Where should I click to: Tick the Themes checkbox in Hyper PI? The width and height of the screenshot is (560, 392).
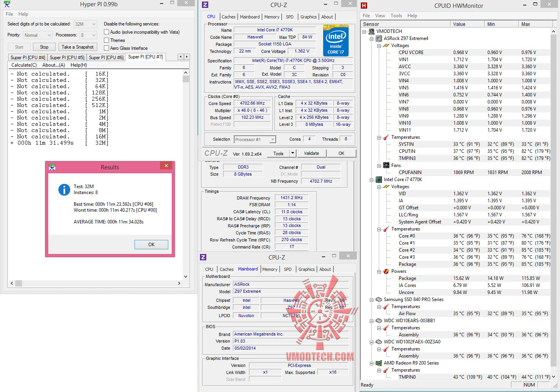point(106,40)
